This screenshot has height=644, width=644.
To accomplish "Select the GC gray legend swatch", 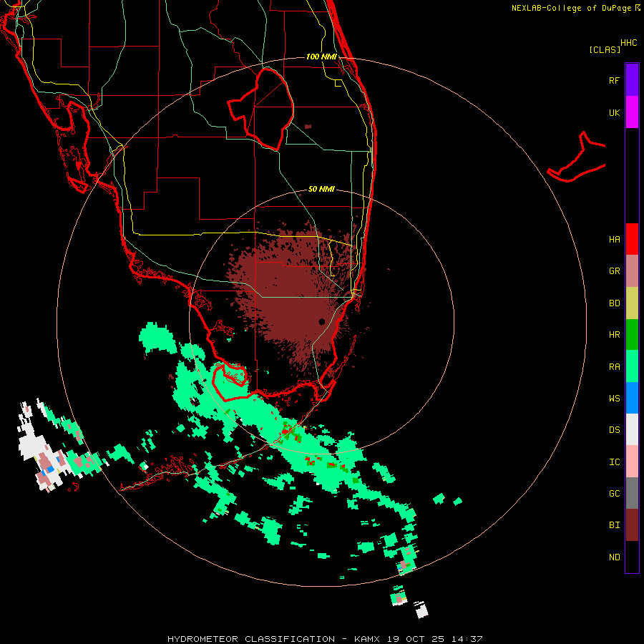I will click(632, 493).
